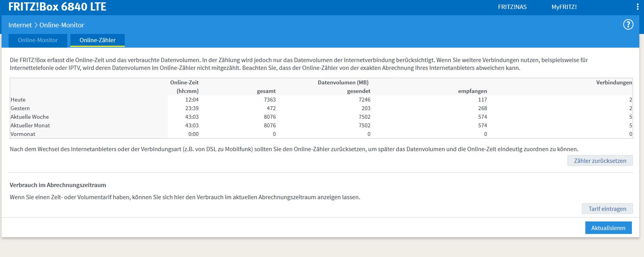
Task: Click Online-Monitor in the breadcrumb path
Action: point(62,25)
